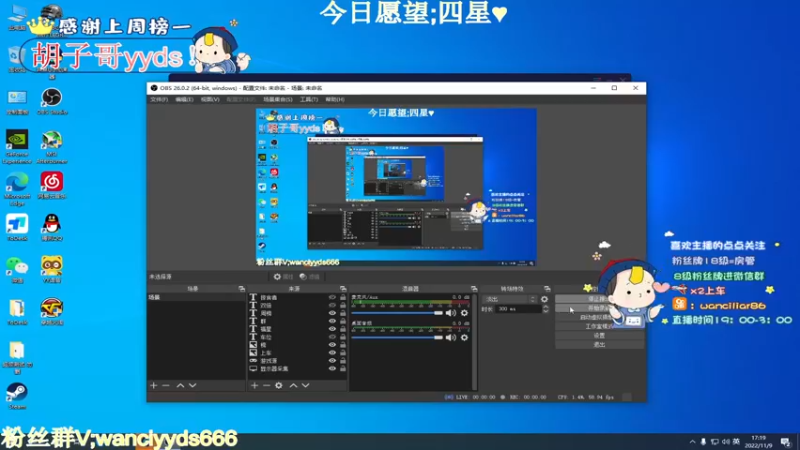Open transition properties gear beside 淡出
This screenshot has height=450, width=800.
[x=544, y=299]
